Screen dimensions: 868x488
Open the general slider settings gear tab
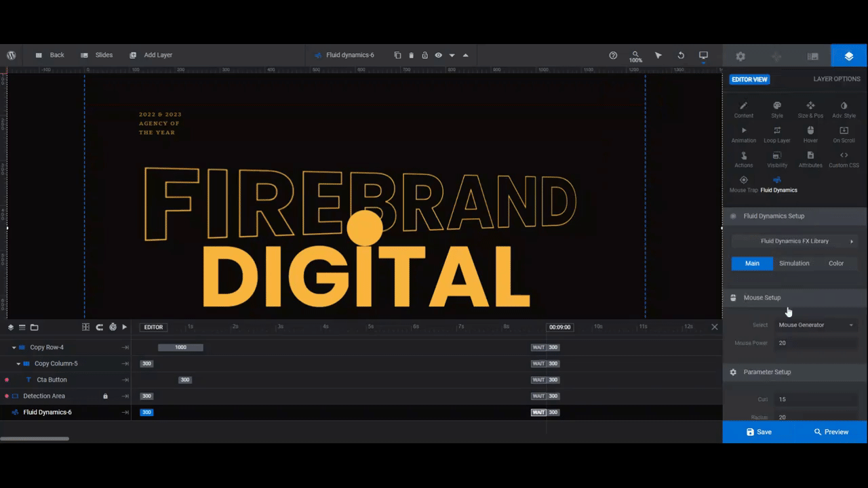tap(741, 56)
